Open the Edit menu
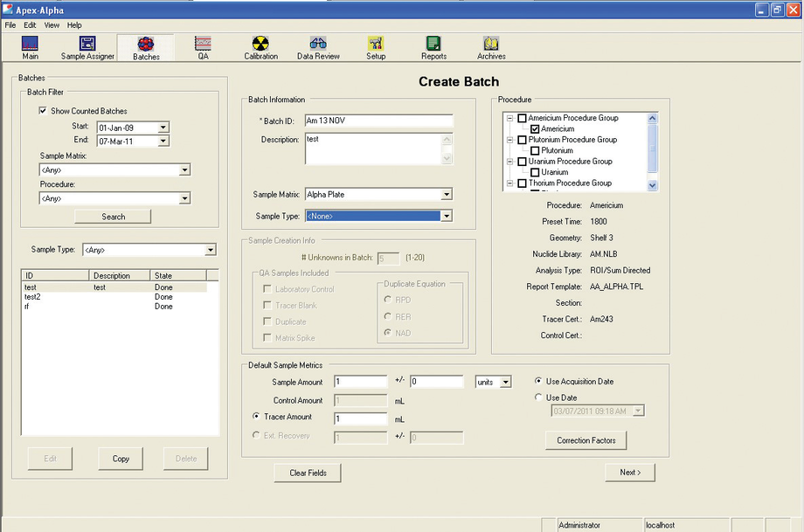Viewport: 804px width, 532px height. click(x=30, y=24)
